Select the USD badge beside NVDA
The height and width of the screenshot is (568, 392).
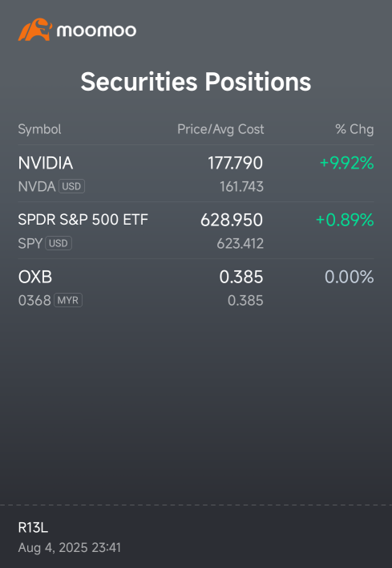pyautogui.click(x=71, y=186)
